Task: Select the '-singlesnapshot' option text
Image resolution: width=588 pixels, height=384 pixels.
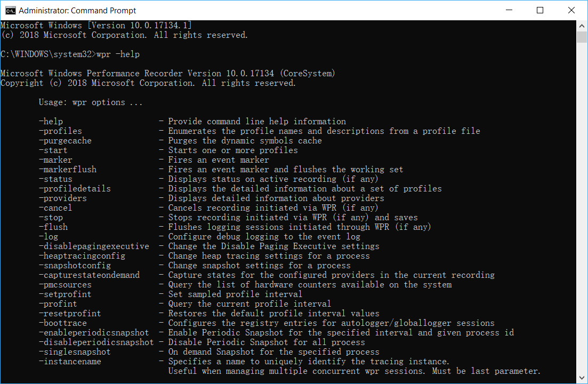Action: point(75,352)
